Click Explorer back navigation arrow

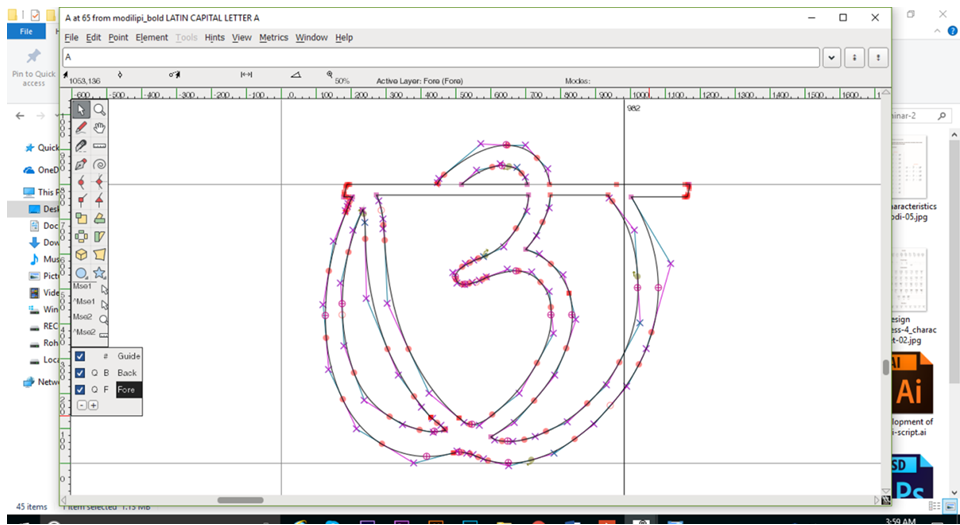pos(20,116)
